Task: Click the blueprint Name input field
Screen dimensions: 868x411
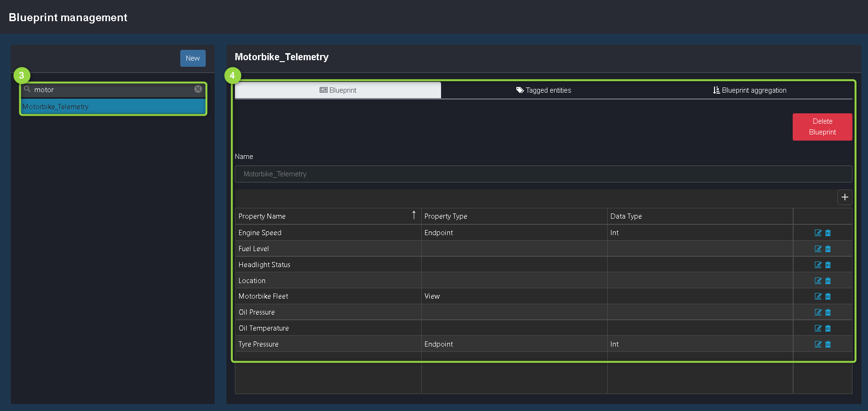Action: [x=543, y=174]
